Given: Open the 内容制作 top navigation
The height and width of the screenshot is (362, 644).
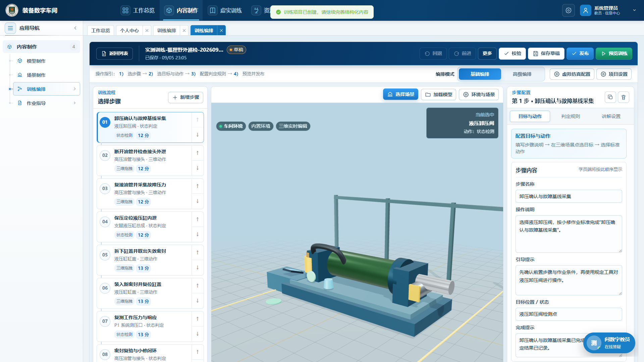Looking at the screenshot, I should (x=181, y=10).
